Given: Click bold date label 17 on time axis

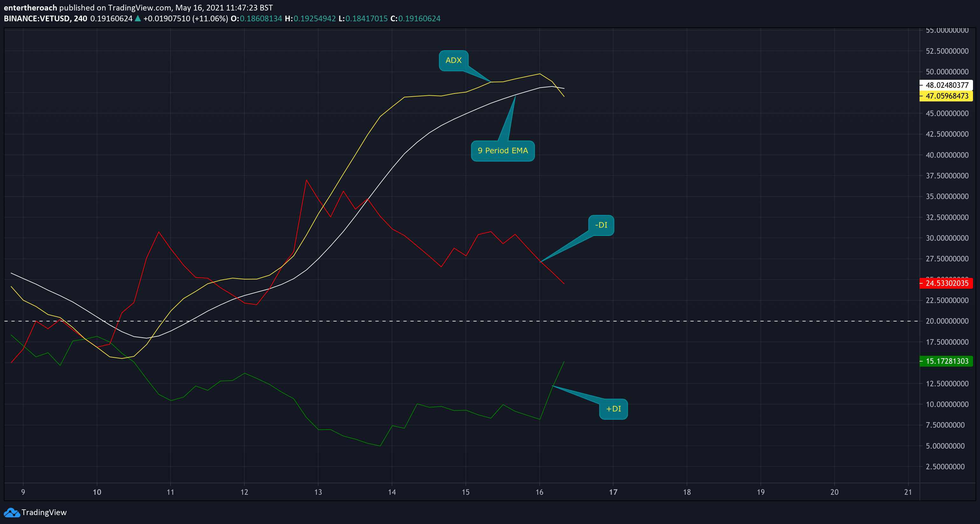Looking at the screenshot, I should coord(613,492).
